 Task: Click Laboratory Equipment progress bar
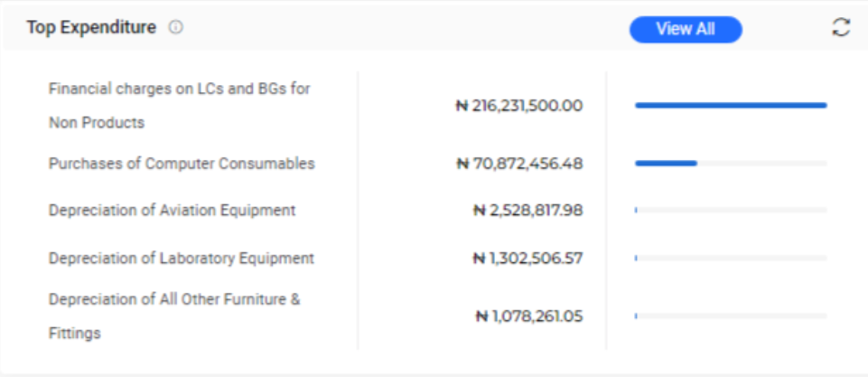pyautogui.click(x=731, y=258)
